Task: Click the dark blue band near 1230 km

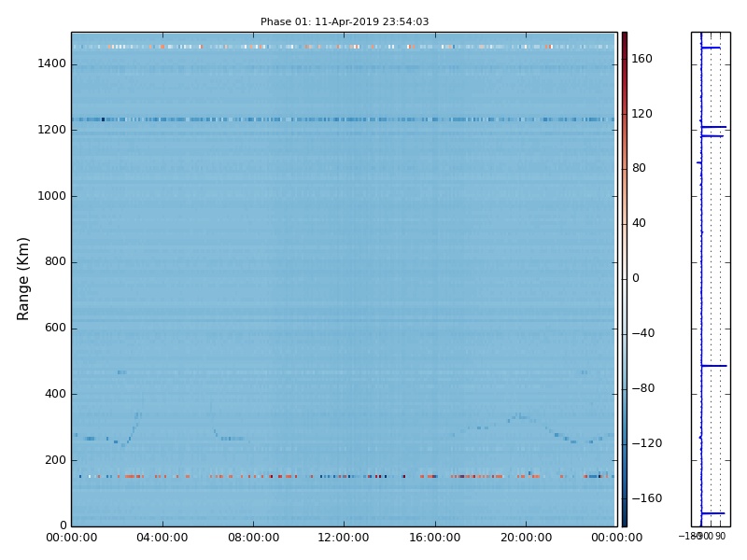Action: [x=344, y=119]
